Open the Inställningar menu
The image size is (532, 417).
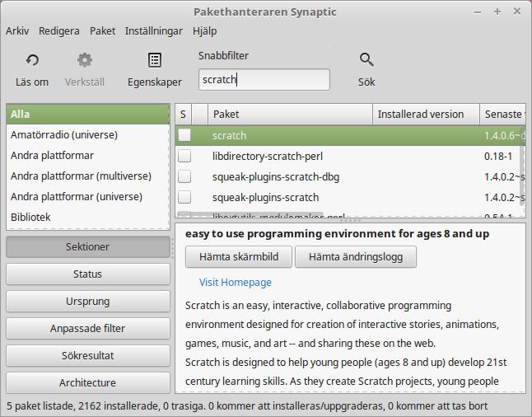[154, 30]
